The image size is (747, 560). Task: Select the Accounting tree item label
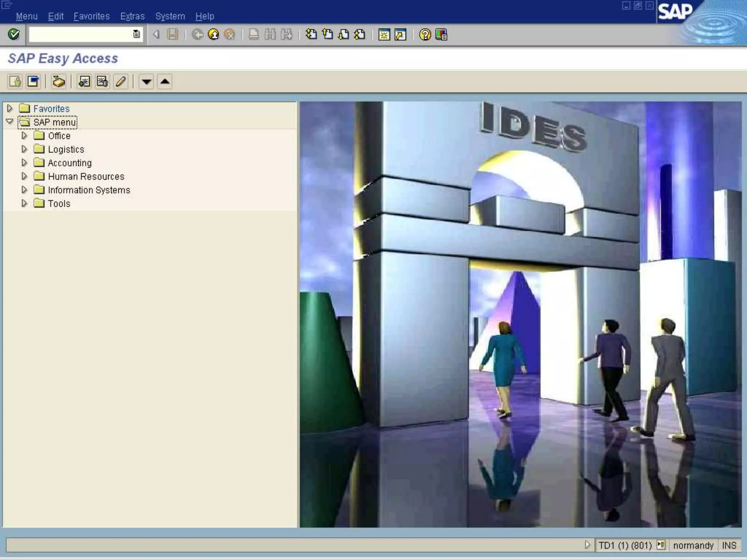[70, 163]
